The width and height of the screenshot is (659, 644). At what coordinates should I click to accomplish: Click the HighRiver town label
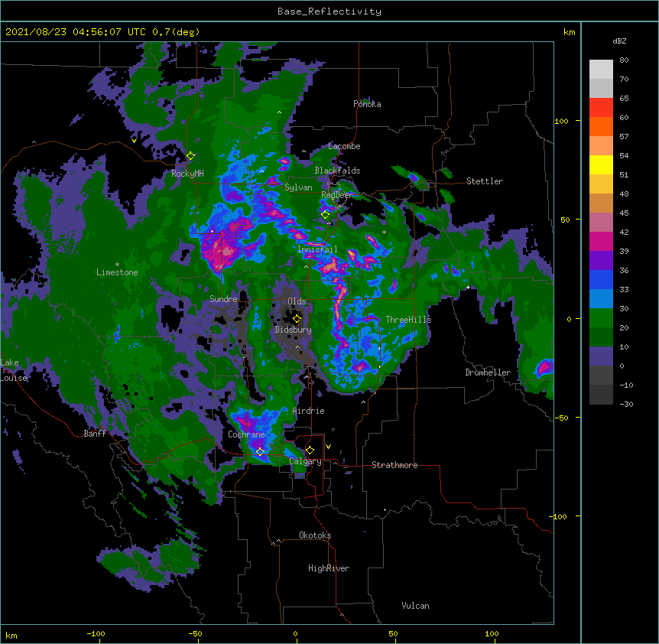pos(329,568)
